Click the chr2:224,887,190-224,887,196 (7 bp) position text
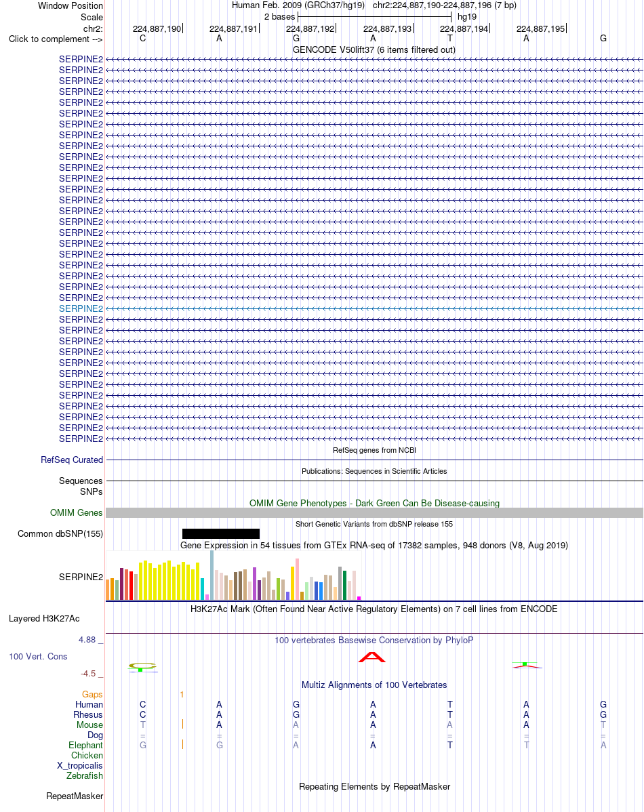This screenshot has width=644, height=812. (x=445, y=5)
